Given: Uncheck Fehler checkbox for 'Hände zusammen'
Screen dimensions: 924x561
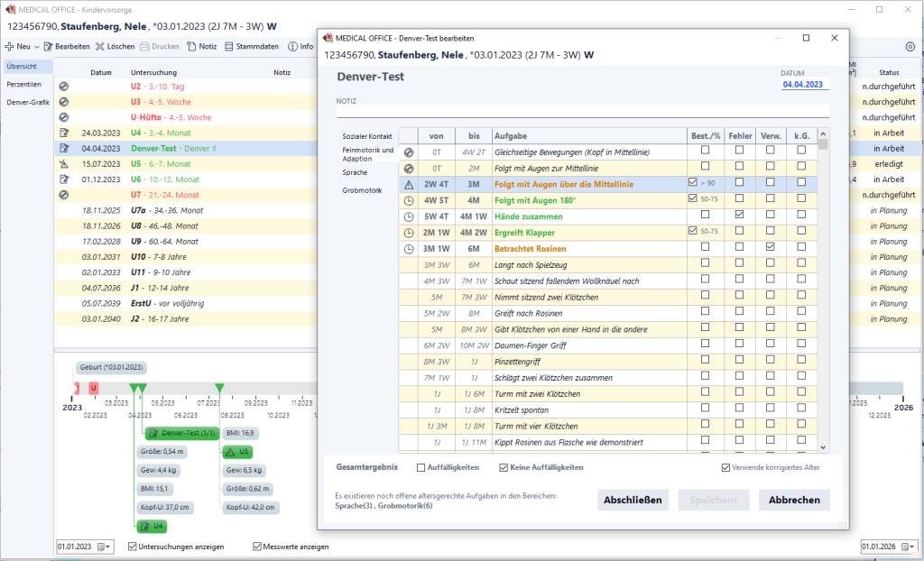Looking at the screenshot, I should [739, 215].
